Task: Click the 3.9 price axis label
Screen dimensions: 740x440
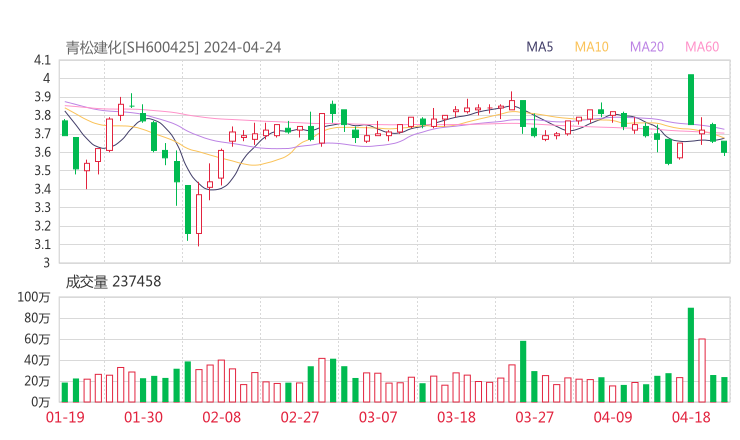Action: (x=42, y=97)
